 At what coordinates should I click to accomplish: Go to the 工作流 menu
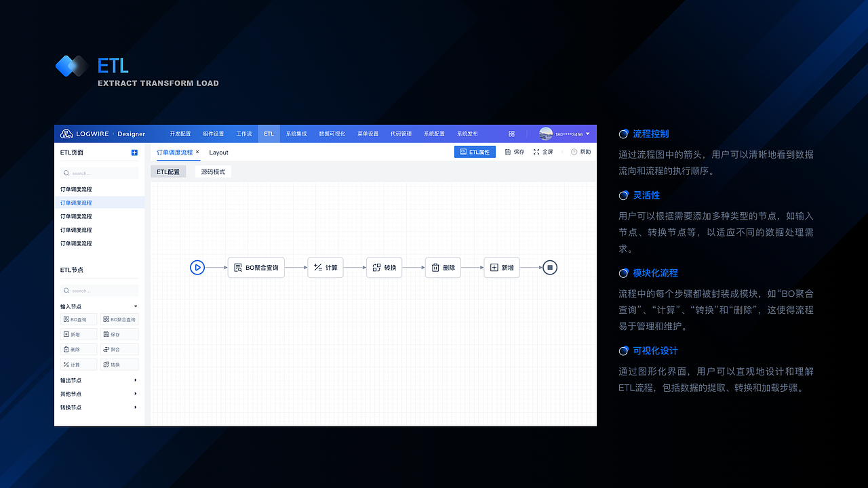(244, 134)
